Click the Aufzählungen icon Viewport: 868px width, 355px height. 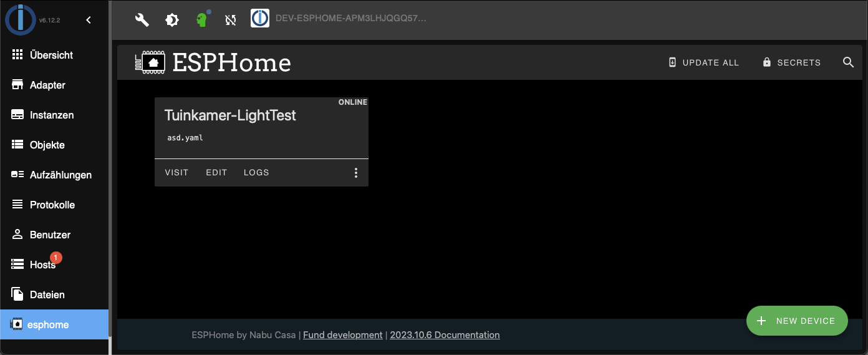[17, 175]
